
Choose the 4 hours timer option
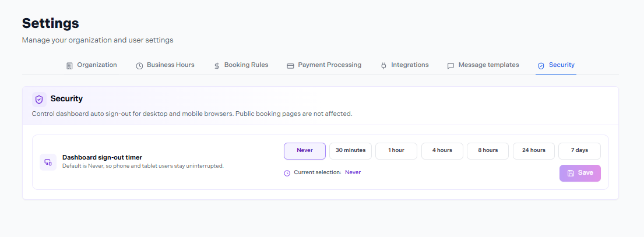(442, 151)
